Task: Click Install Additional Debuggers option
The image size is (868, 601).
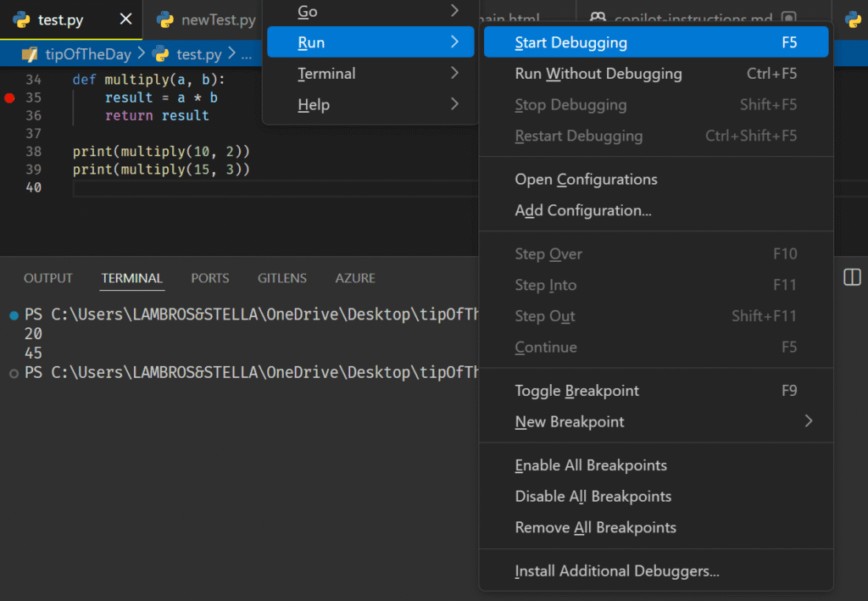Action: (616, 571)
